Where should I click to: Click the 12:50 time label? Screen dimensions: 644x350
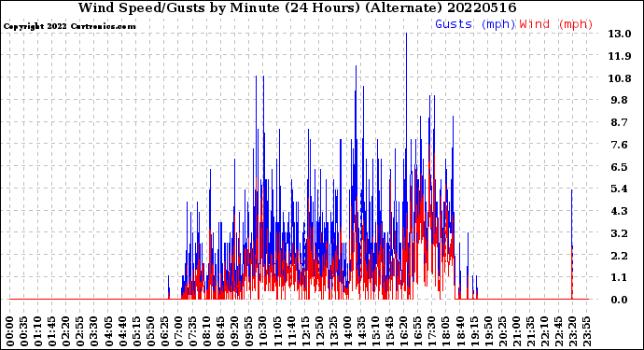(319, 331)
